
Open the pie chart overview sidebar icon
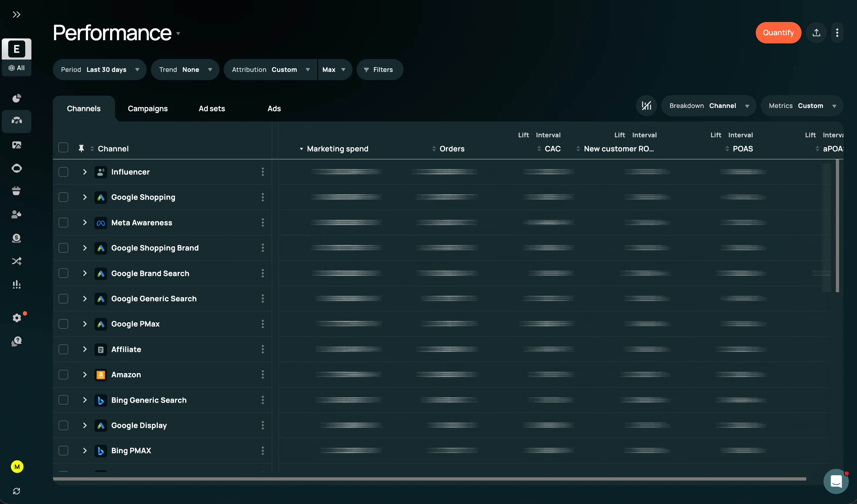(x=17, y=98)
